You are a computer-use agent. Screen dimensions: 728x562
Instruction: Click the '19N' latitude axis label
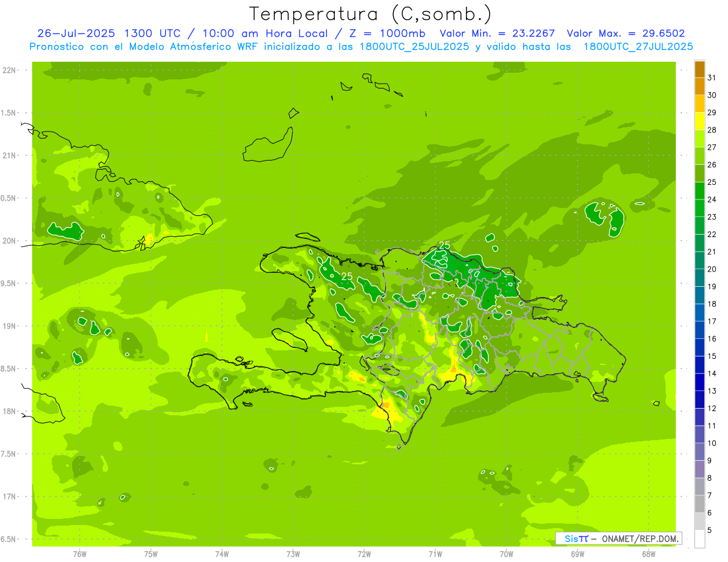click(x=8, y=326)
